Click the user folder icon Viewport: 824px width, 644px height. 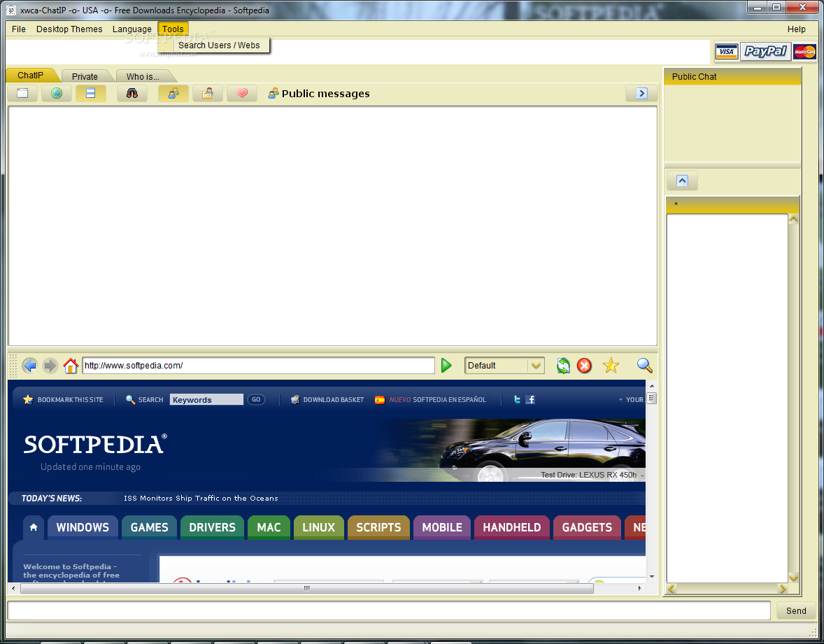208,94
